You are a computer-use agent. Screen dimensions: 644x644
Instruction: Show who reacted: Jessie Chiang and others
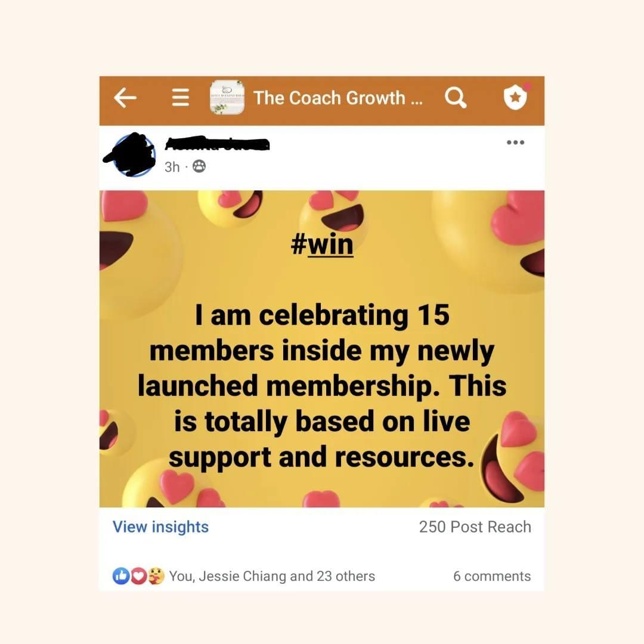(x=272, y=576)
